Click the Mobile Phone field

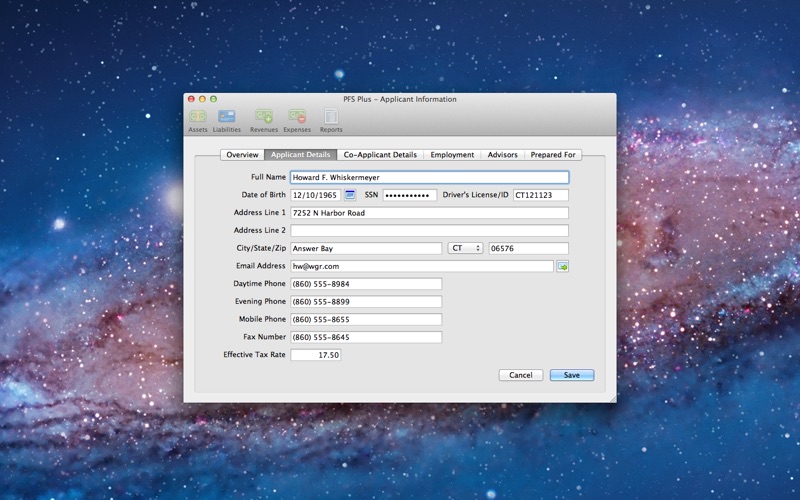coord(365,320)
